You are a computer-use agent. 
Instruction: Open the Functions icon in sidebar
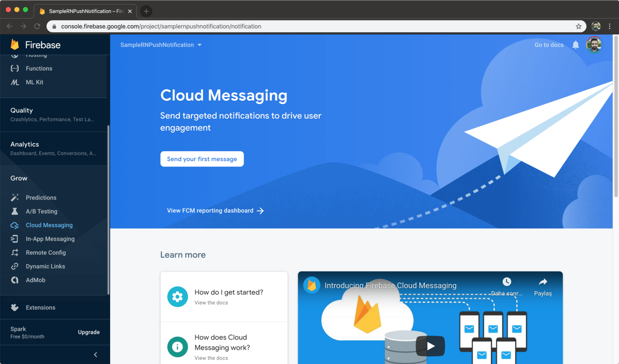tap(15, 68)
